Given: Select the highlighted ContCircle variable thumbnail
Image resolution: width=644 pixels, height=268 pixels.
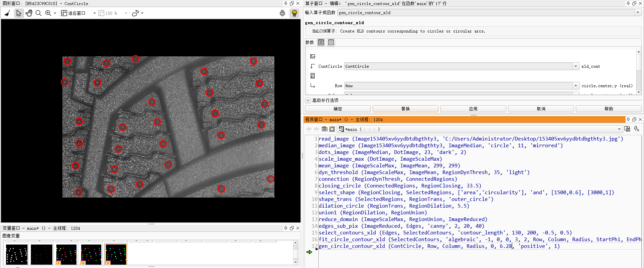Looking at the screenshot, I should tap(116, 254).
